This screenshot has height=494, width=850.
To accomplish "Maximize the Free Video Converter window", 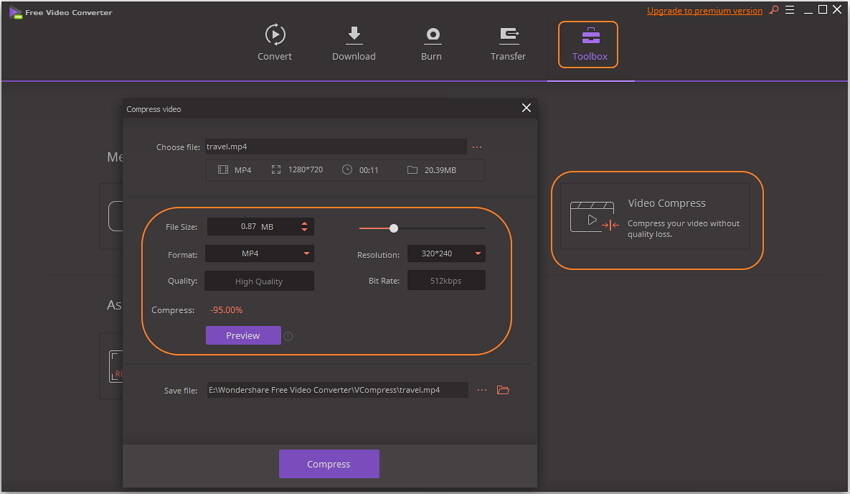I will [x=822, y=10].
